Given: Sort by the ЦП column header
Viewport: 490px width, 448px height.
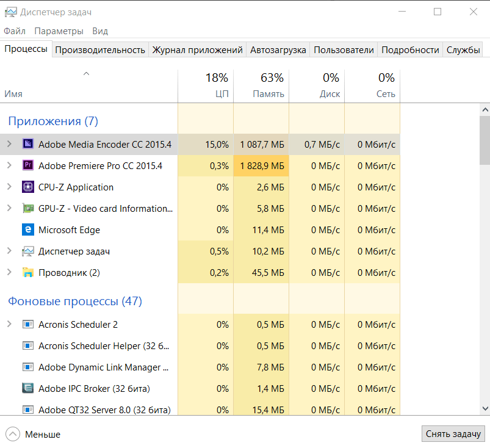Looking at the screenshot, I should pos(206,86).
